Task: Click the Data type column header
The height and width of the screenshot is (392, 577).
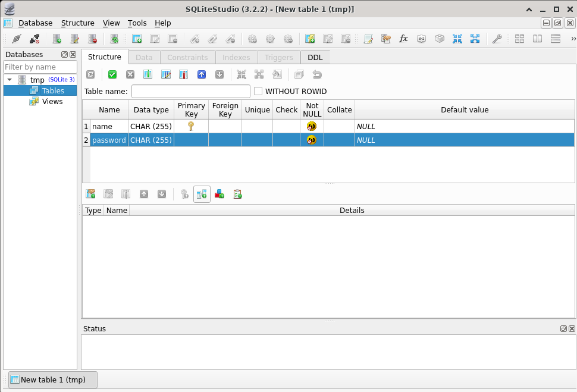Action: point(151,109)
